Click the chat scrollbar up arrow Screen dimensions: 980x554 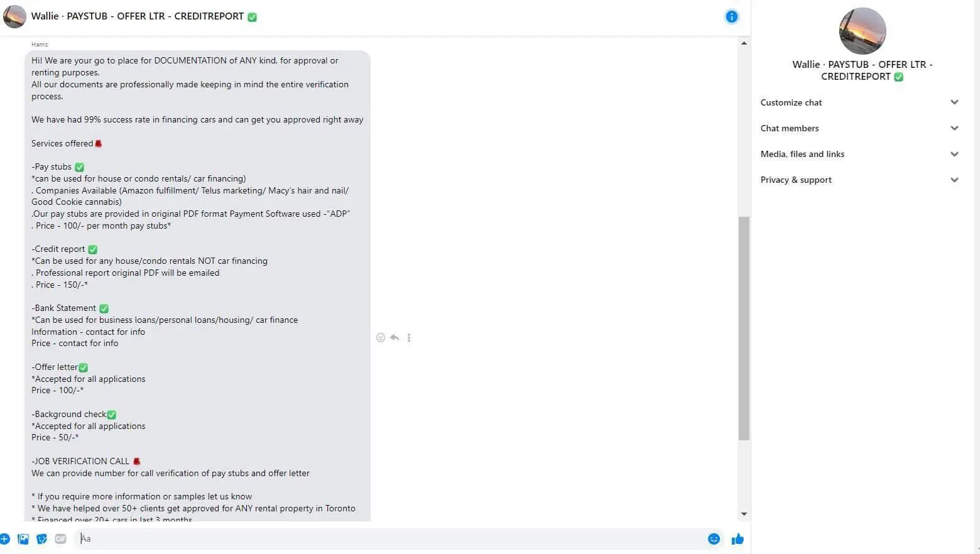coord(744,43)
